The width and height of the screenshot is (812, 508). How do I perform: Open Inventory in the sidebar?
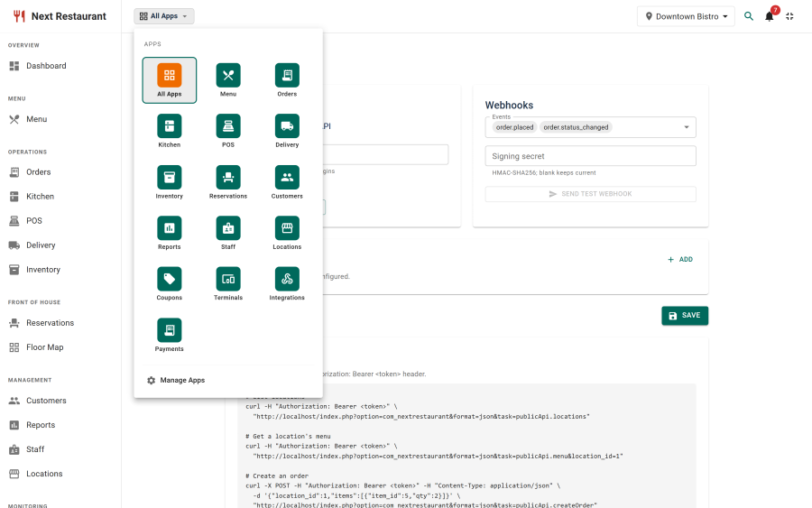(60, 269)
